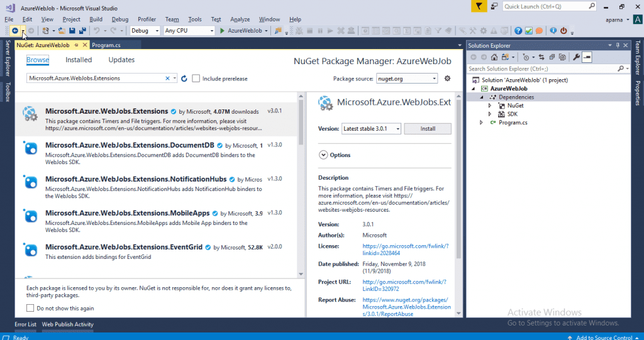The height and width of the screenshot is (340, 644).
Task: Check the 'Do not show this again' box
Action: point(30,308)
